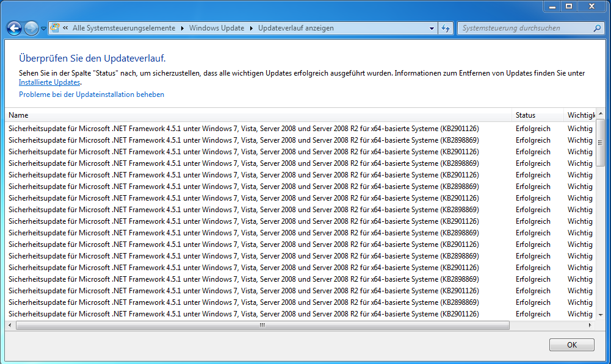
Task: Click the vertical scrollbar down arrow
Action: [601, 315]
